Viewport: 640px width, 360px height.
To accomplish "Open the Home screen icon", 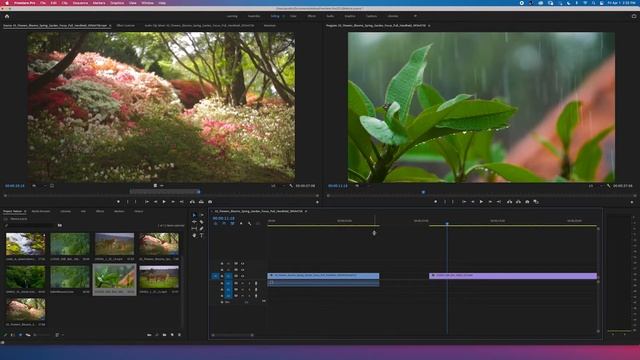I will pyautogui.click(x=7, y=16).
